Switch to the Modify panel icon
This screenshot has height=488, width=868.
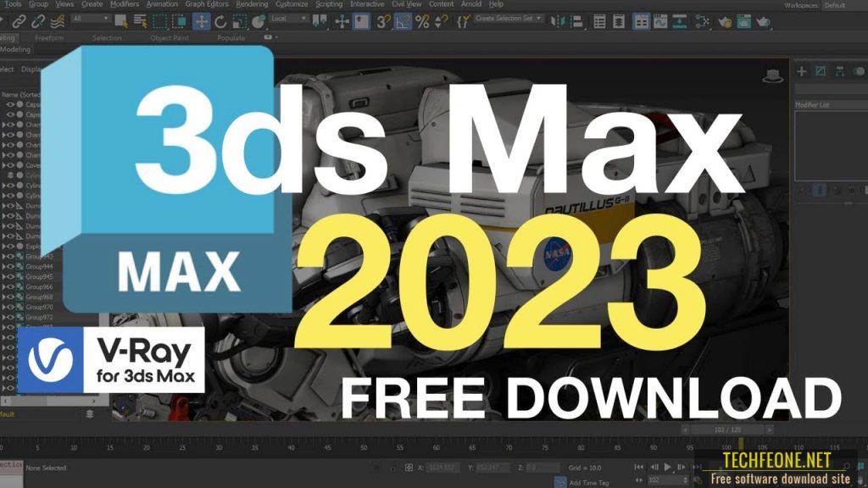(821, 71)
